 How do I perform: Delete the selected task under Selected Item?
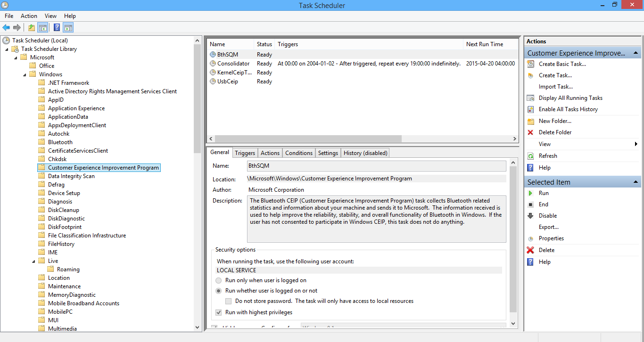click(546, 250)
